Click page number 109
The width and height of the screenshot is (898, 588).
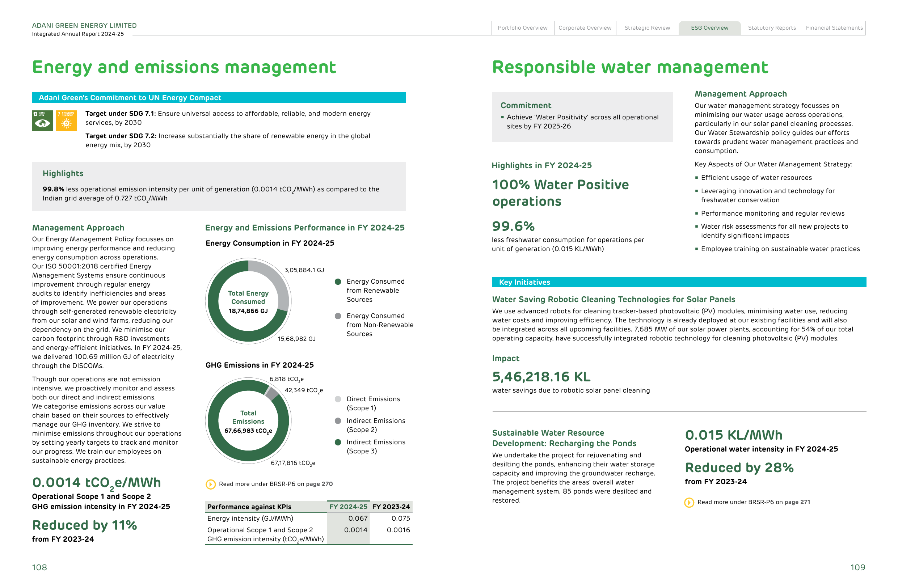click(x=857, y=568)
